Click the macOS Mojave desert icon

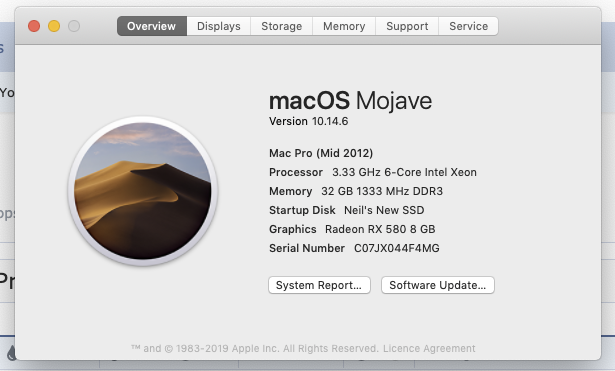click(143, 191)
